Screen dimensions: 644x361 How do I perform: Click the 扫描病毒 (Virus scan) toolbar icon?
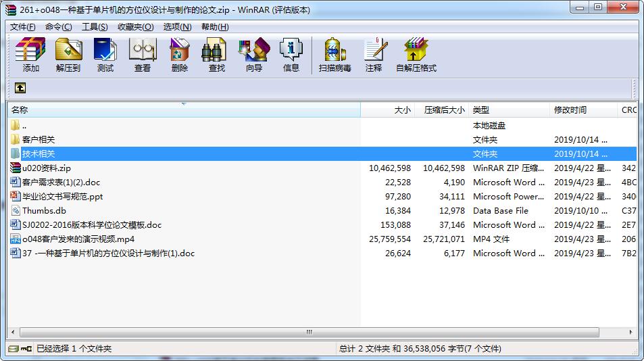point(335,50)
